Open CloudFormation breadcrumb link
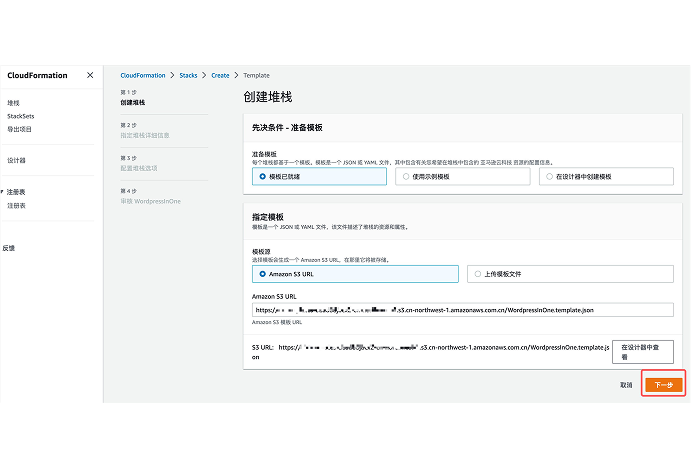 click(x=143, y=75)
